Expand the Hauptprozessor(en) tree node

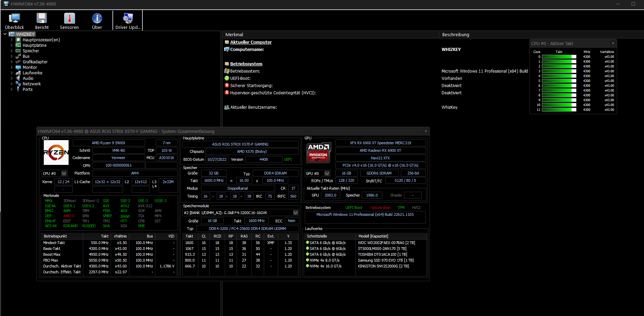pos(11,40)
